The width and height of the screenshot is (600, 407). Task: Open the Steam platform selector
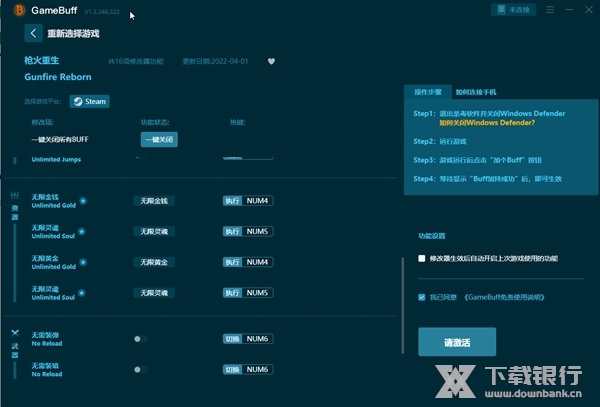pos(89,101)
